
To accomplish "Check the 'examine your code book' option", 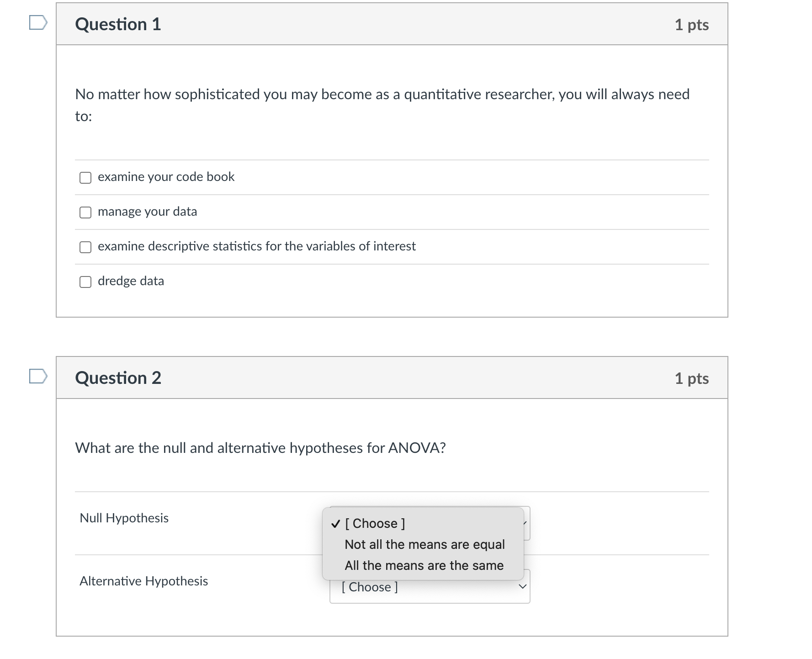I will 85,177.
